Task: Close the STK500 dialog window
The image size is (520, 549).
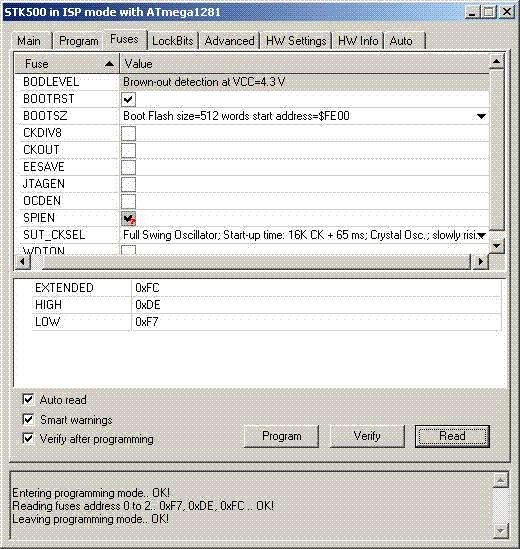Action: 507,12
